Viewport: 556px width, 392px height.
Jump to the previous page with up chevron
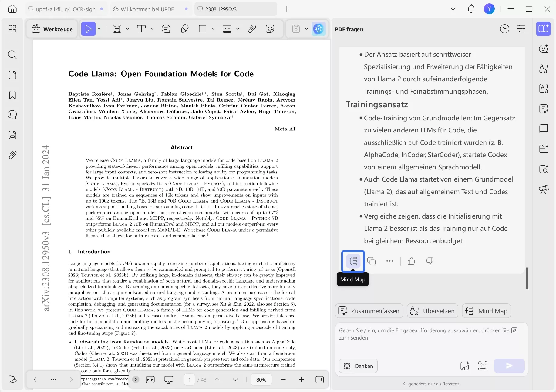[x=217, y=379]
